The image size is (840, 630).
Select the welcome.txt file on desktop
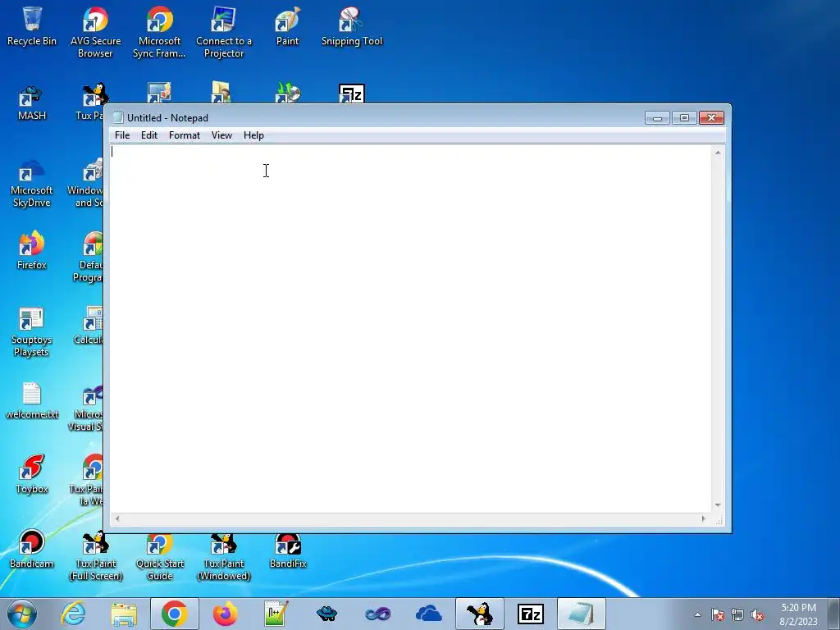(x=32, y=400)
